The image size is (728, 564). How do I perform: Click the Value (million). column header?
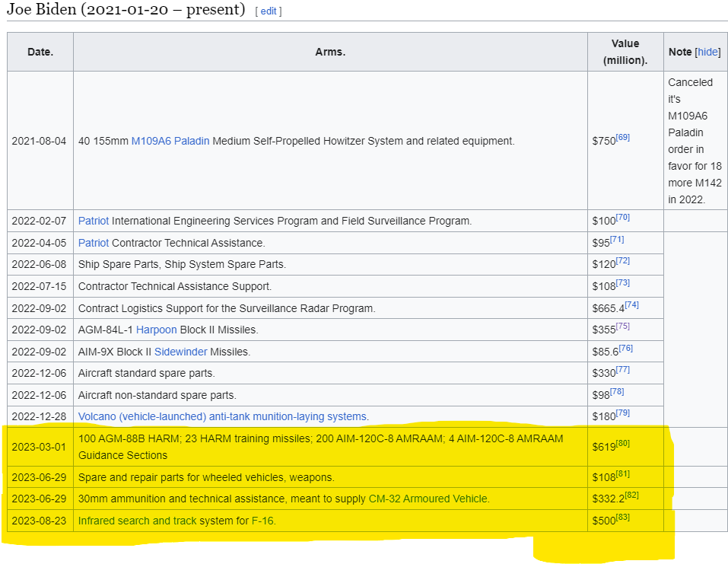625,52
